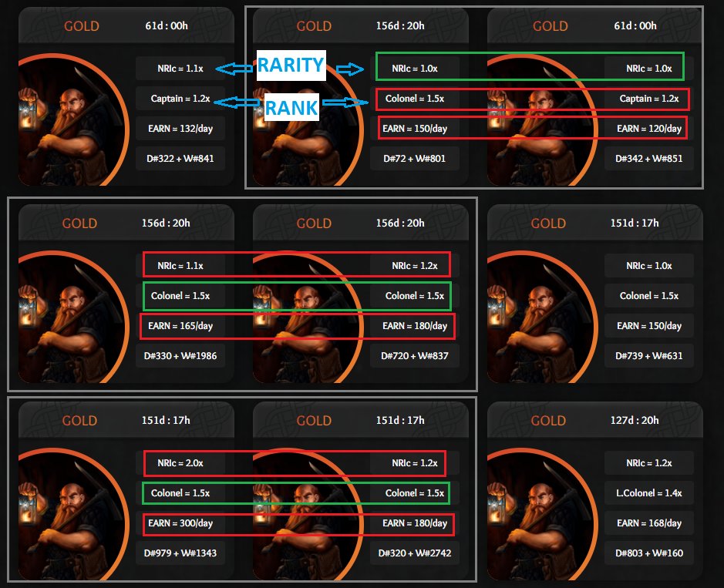Select GOLD header on card D#803 + W#160
Viewport: 724px width, 588px height.
548,421
